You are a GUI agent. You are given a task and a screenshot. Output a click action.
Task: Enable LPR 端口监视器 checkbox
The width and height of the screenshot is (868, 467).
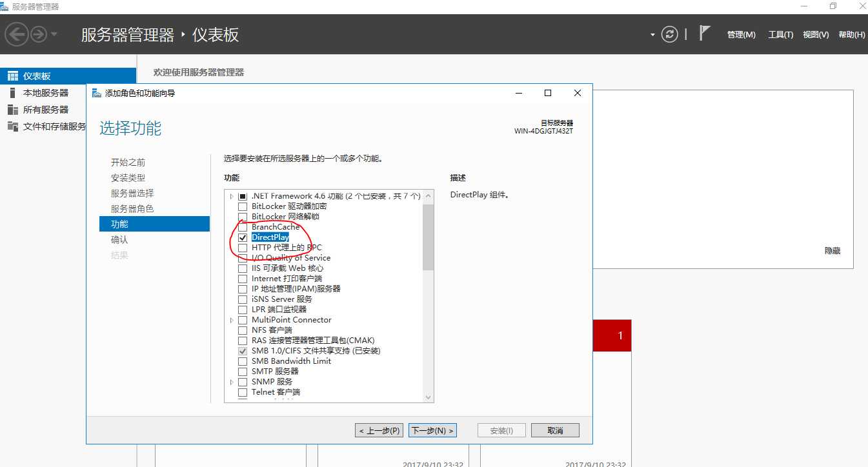[243, 310]
